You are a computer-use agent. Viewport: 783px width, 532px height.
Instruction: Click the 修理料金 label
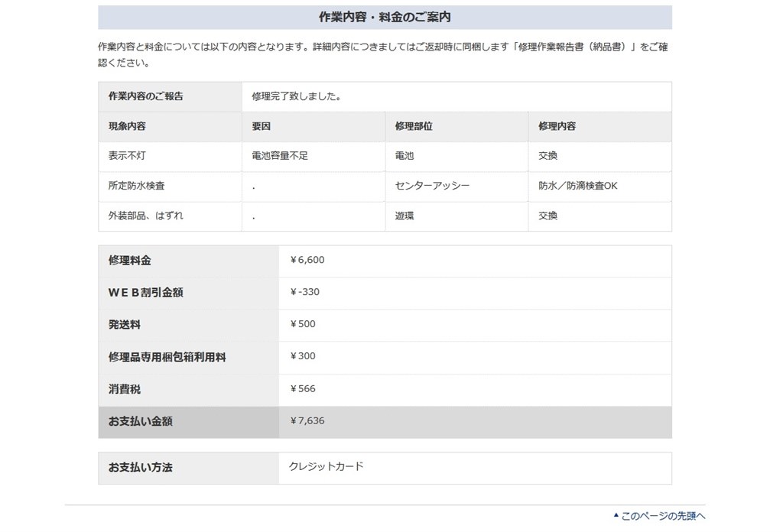click(x=129, y=261)
